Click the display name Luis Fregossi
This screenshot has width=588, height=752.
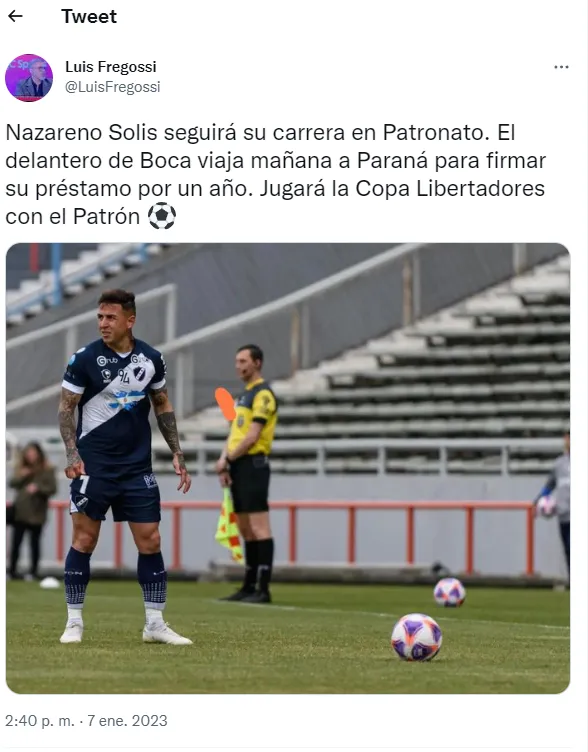coord(111,67)
